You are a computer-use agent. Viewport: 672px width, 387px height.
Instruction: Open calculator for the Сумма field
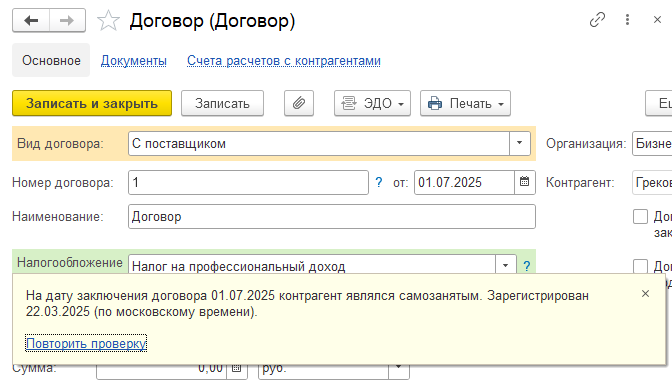tap(237, 368)
